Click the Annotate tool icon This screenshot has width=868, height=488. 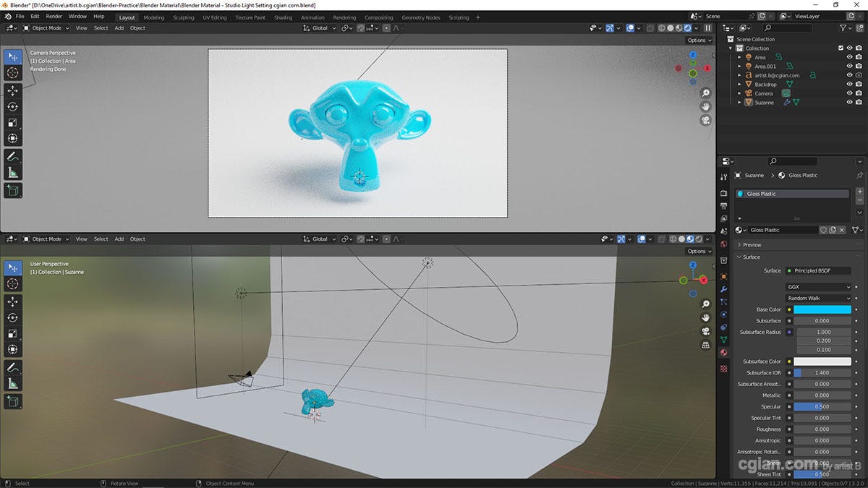(12, 156)
